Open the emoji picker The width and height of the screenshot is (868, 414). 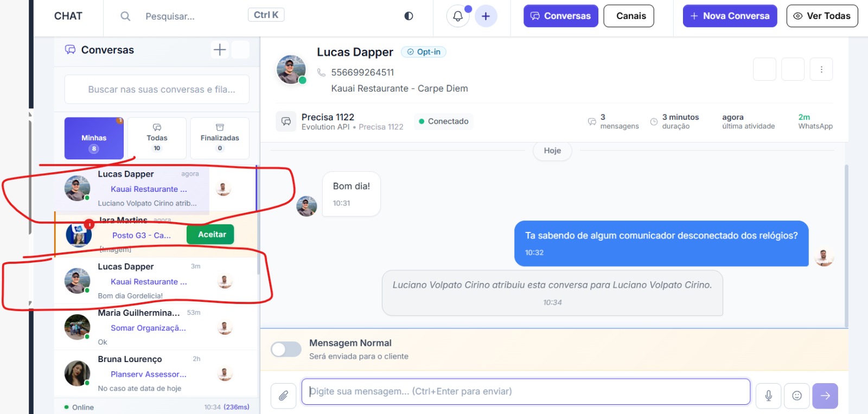tap(796, 396)
